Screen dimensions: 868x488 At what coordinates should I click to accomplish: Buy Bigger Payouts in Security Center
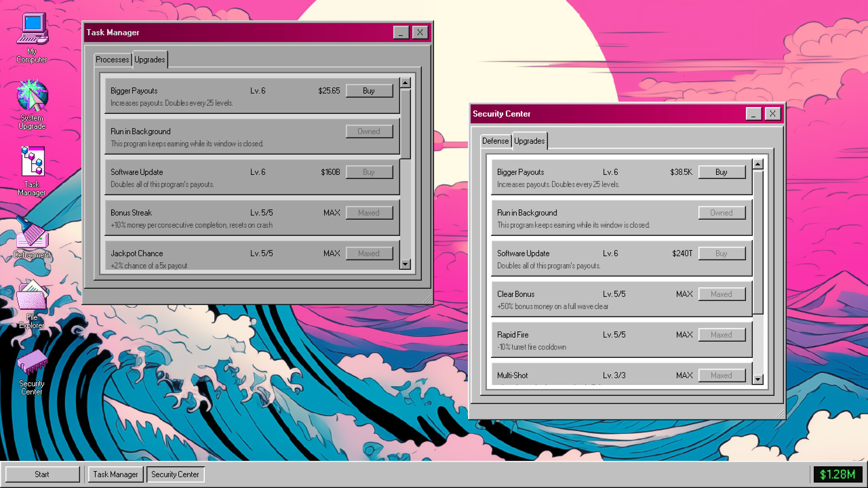click(722, 172)
